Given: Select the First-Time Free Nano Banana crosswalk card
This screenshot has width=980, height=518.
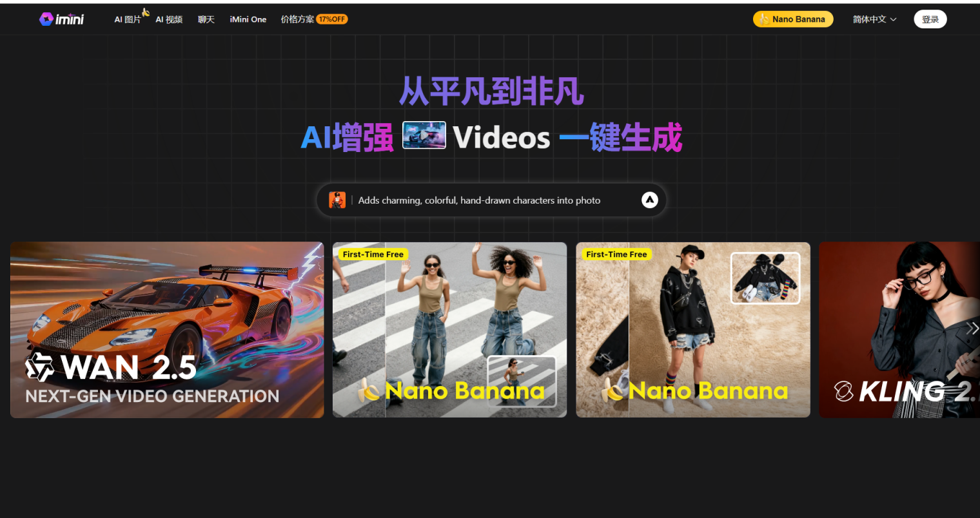Looking at the screenshot, I should coord(449,329).
